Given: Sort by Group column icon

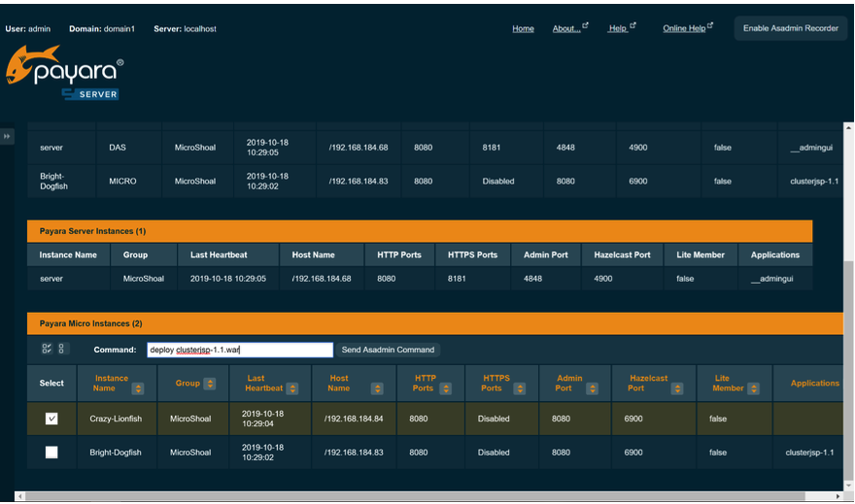Looking at the screenshot, I should (x=208, y=384).
